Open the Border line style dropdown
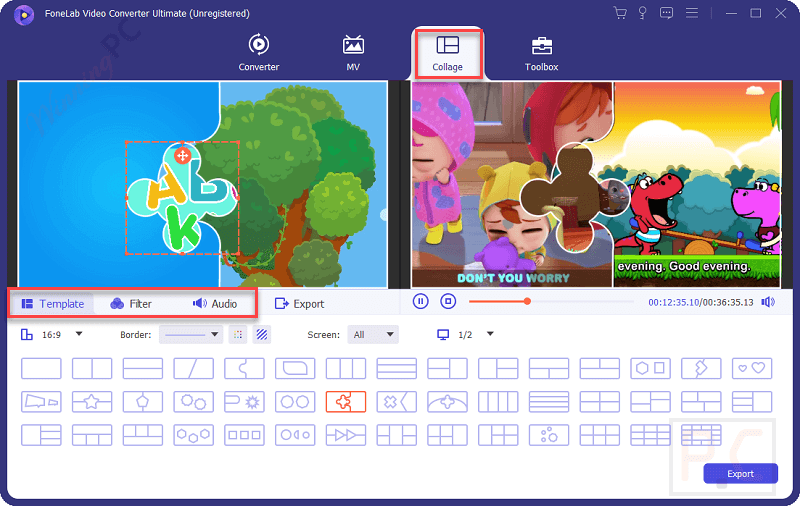This screenshot has height=506, width=800. tap(190, 335)
